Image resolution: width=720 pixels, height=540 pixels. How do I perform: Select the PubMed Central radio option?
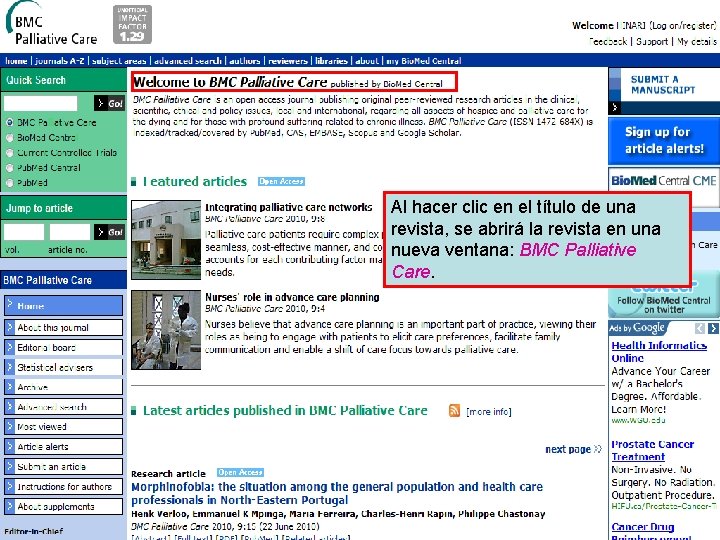[10, 168]
